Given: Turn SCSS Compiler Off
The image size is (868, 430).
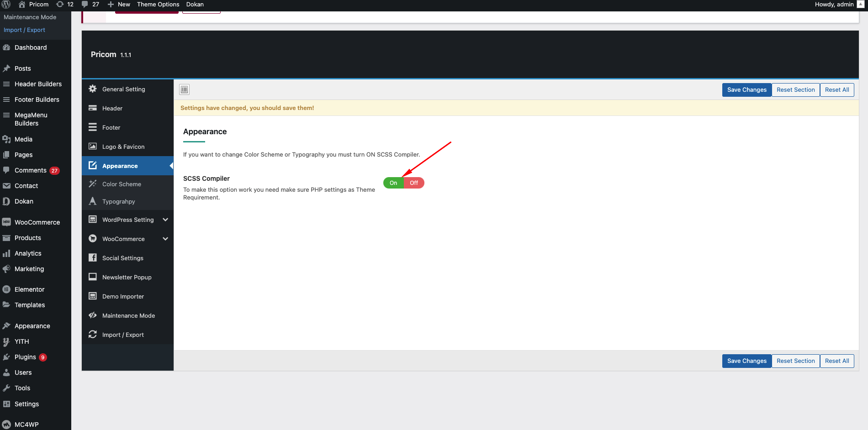Looking at the screenshot, I should (414, 183).
